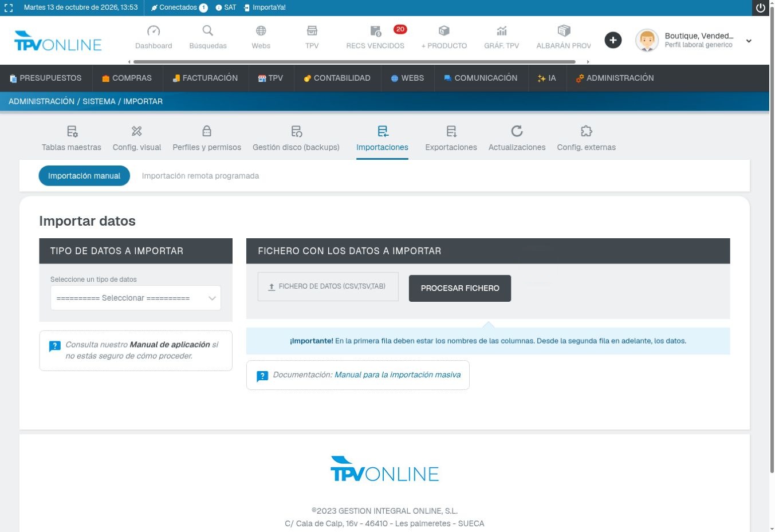The height and width of the screenshot is (532, 775).
Task: Open the Webs globe shortcut
Action: click(x=261, y=31)
